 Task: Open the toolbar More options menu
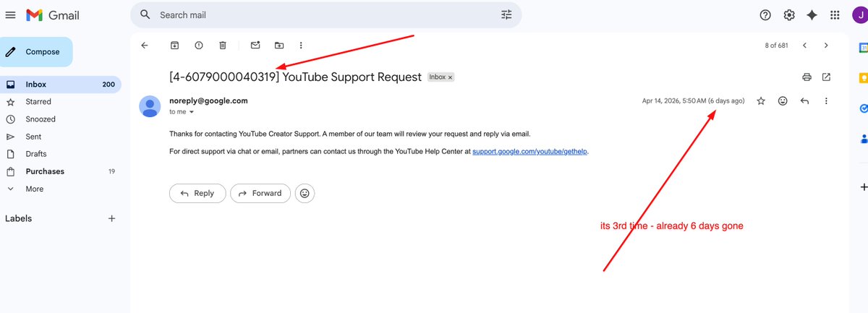[301, 45]
